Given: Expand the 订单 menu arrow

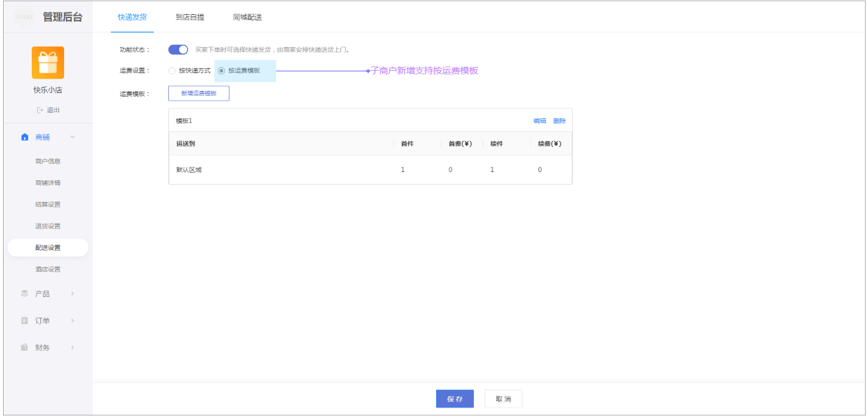Looking at the screenshot, I should [72, 321].
